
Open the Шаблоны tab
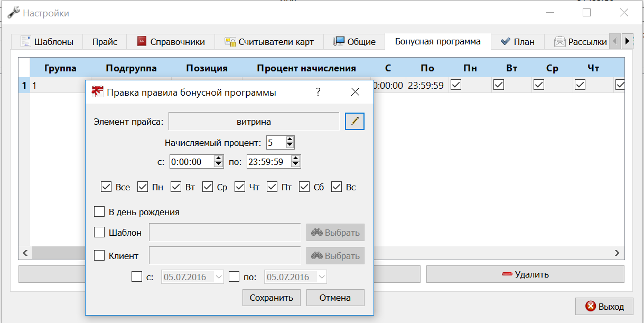pyautogui.click(x=46, y=42)
